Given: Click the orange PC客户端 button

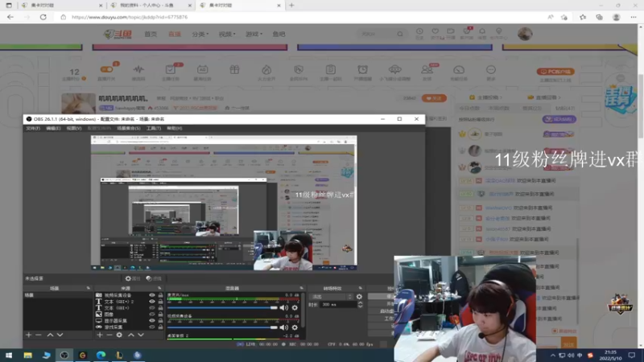Looking at the screenshot, I should [x=555, y=72].
